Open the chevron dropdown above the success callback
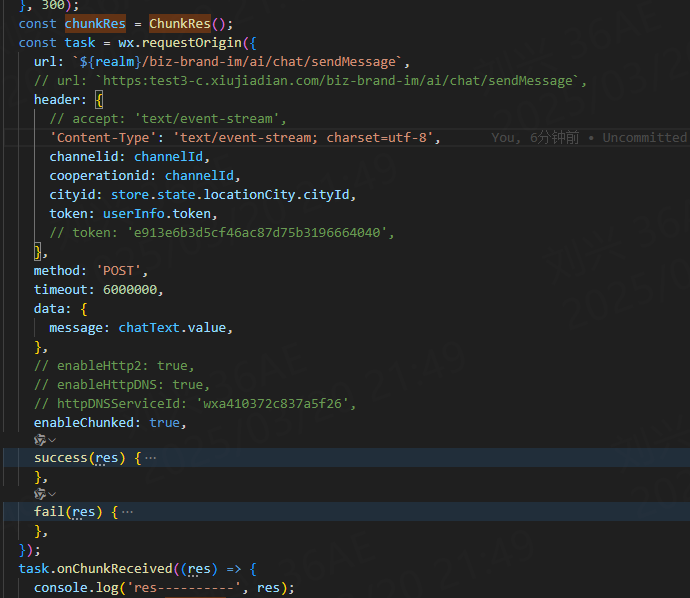 (x=52, y=440)
